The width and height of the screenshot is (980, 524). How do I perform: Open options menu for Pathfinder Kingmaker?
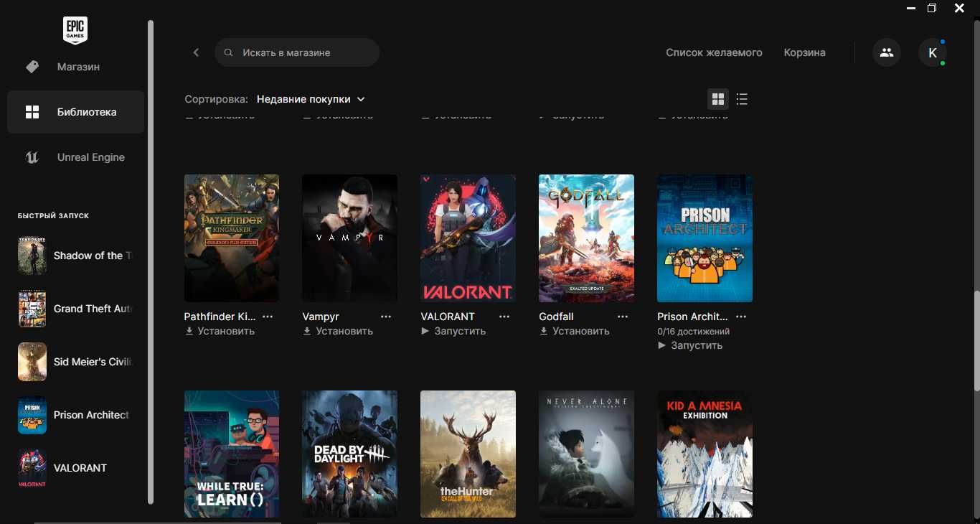click(268, 317)
